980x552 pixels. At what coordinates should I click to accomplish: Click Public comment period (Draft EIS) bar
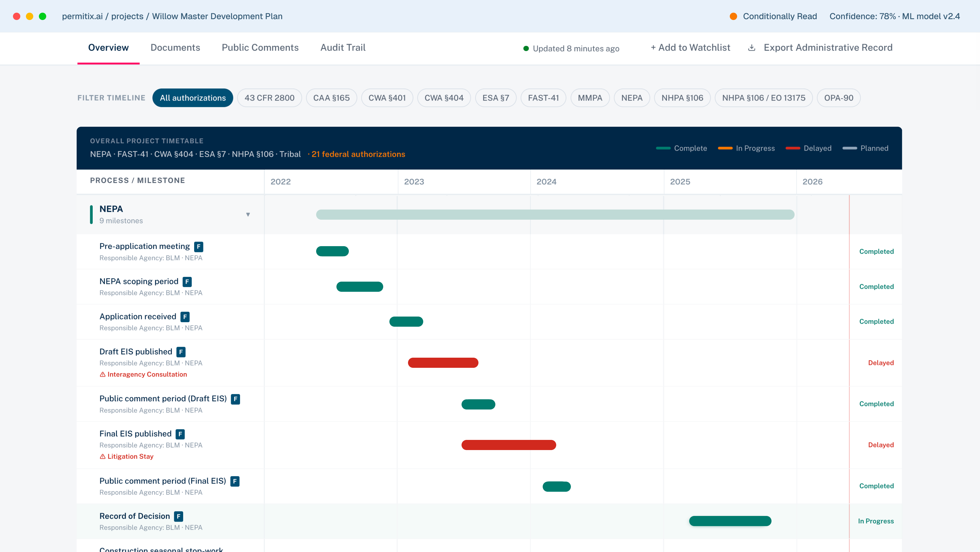pyautogui.click(x=478, y=404)
